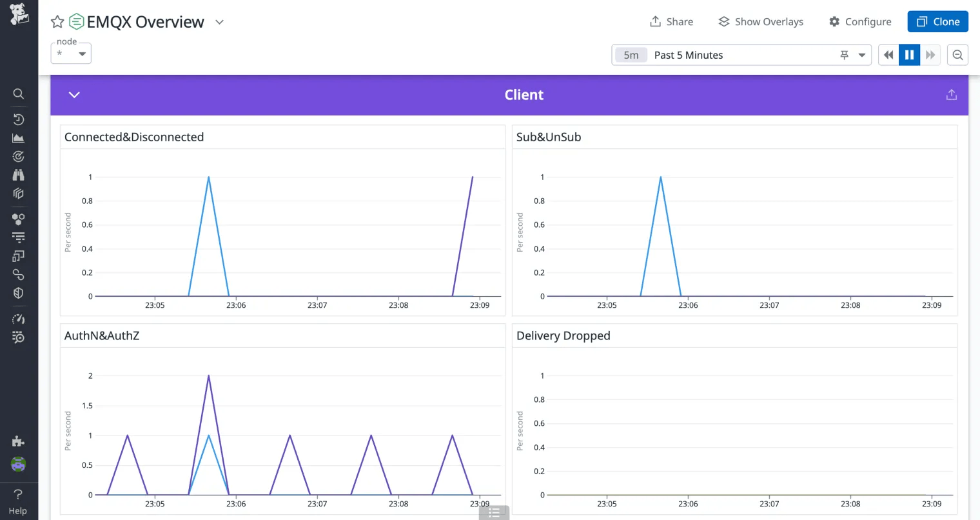Collapse the Client group section
Image resolution: width=980 pixels, height=520 pixels.
pos(74,95)
